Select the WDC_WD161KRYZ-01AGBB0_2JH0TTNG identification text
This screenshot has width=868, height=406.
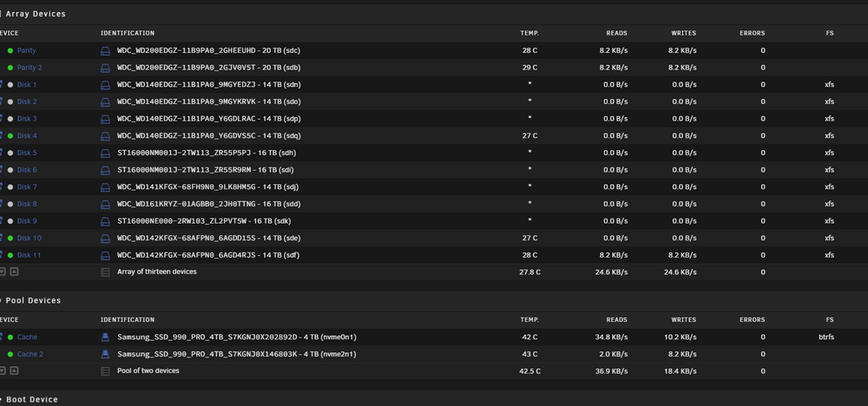(187, 205)
